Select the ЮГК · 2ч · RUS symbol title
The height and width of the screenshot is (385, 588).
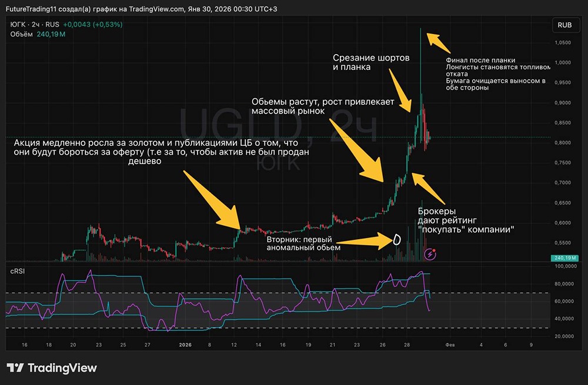pyautogui.click(x=35, y=24)
